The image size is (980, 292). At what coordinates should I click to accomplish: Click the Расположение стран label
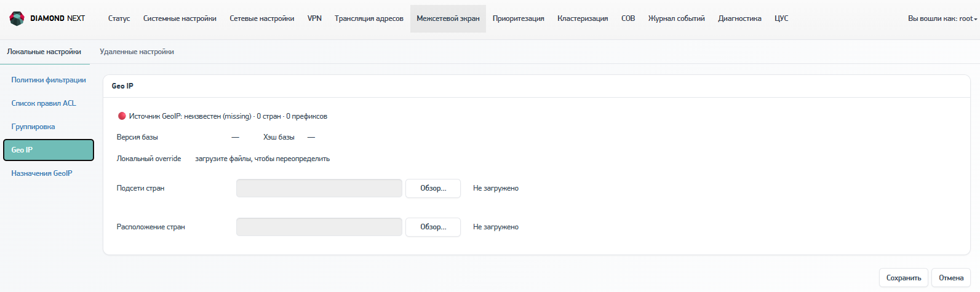pyautogui.click(x=151, y=227)
